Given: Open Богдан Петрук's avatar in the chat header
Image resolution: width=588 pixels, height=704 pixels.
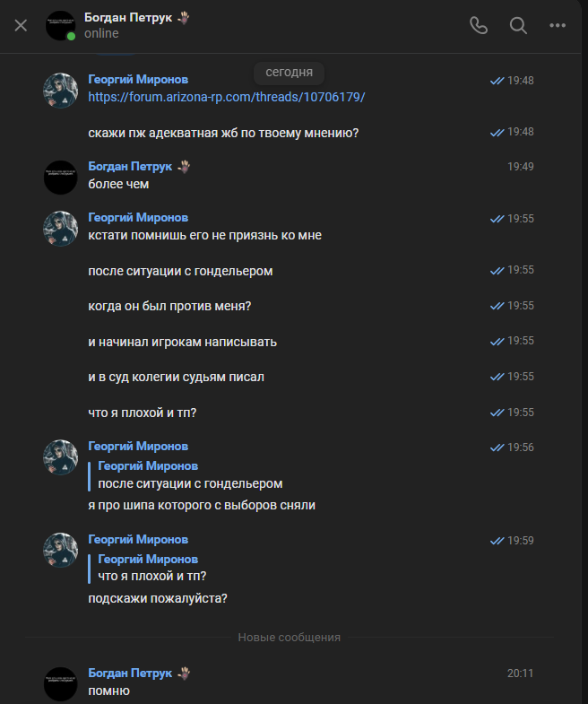Looking at the screenshot, I should pyautogui.click(x=60, y=25).
